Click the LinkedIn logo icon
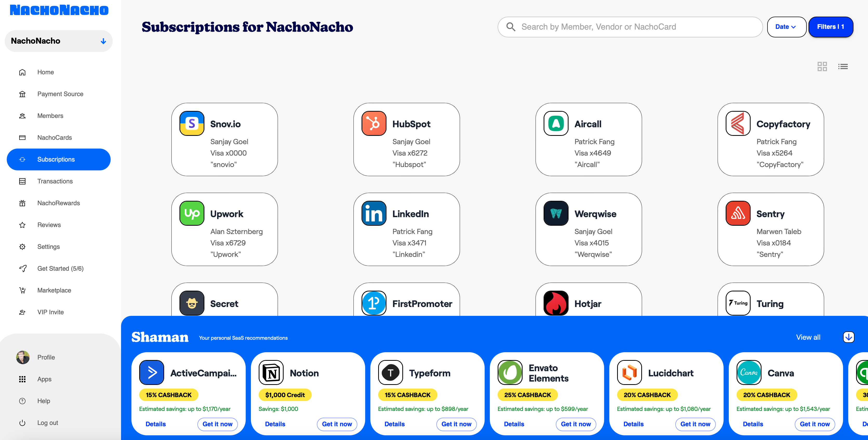Screen dimensions: 868x440 373,213
